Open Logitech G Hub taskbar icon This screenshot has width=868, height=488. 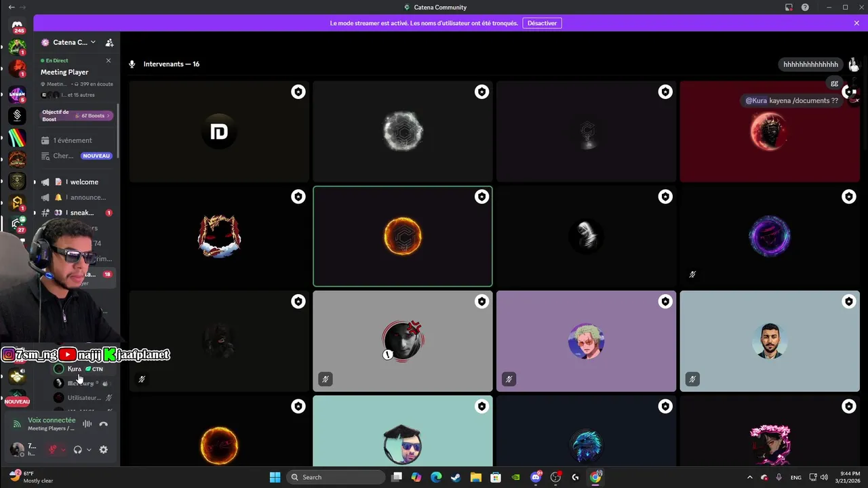pyautogui.click(x=575, y=477)
